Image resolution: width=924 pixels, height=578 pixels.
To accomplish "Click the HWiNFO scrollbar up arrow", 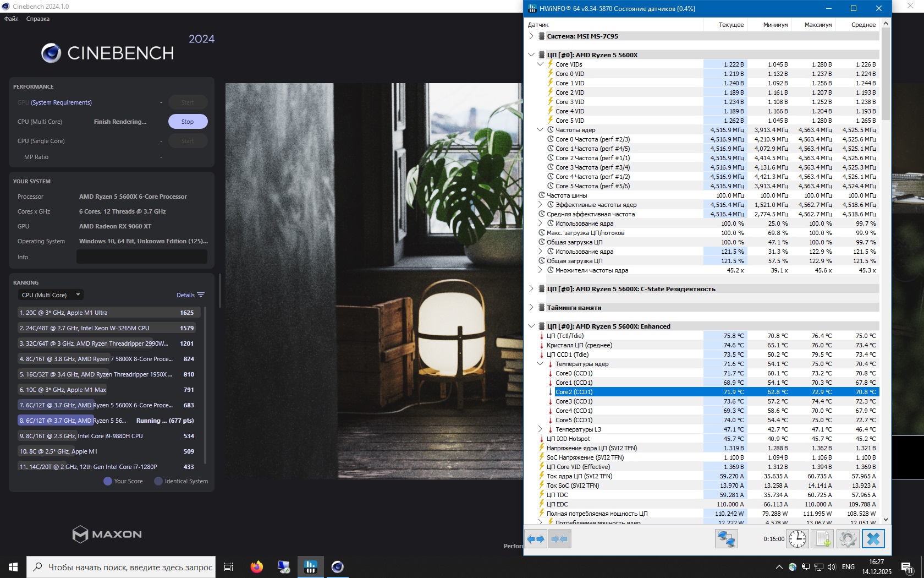I will 886,23.
